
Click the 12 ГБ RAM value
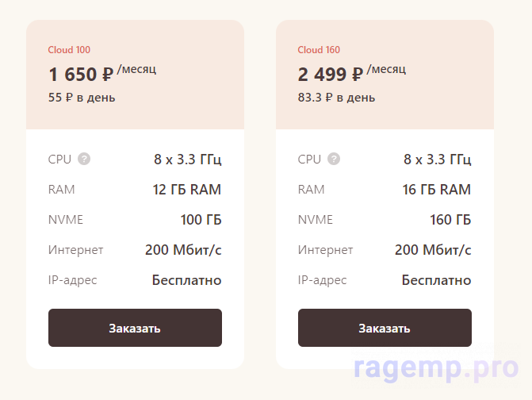[186, 190]
